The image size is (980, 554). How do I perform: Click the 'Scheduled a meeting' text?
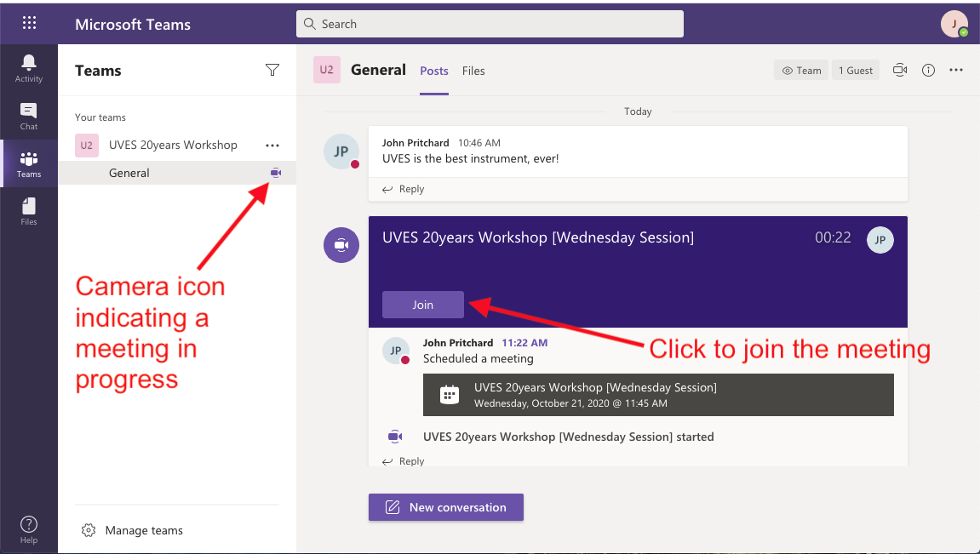[x=479, y=358]
